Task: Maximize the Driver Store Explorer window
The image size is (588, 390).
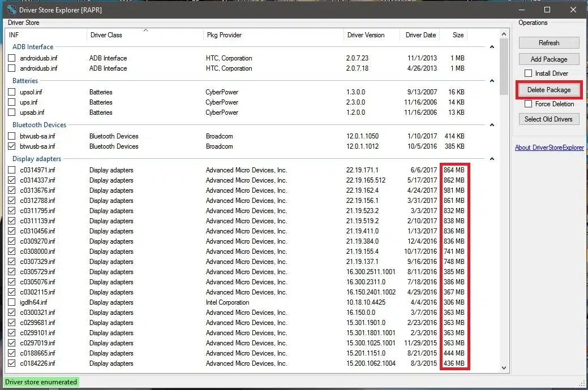Action: [x=547, y=10]
